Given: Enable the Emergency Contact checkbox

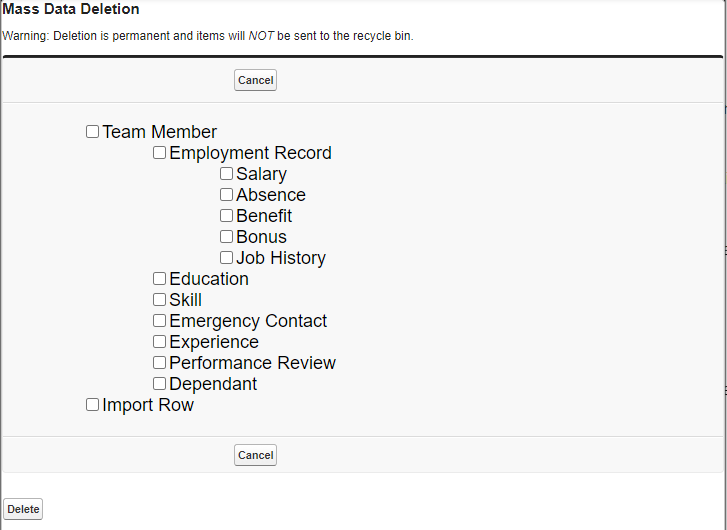Looking at the screenshot, I should tap(160, 321).
